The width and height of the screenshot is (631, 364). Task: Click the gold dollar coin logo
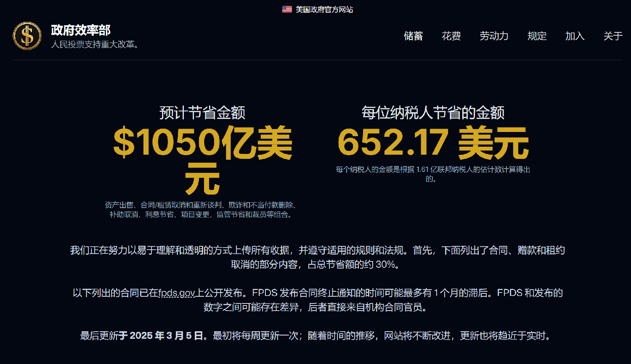click(27, 36)
